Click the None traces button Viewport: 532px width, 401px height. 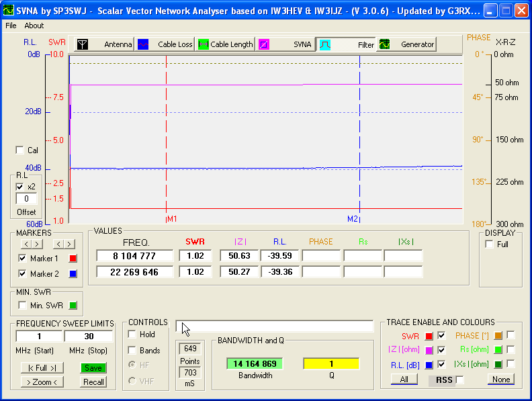click(500, 380)
